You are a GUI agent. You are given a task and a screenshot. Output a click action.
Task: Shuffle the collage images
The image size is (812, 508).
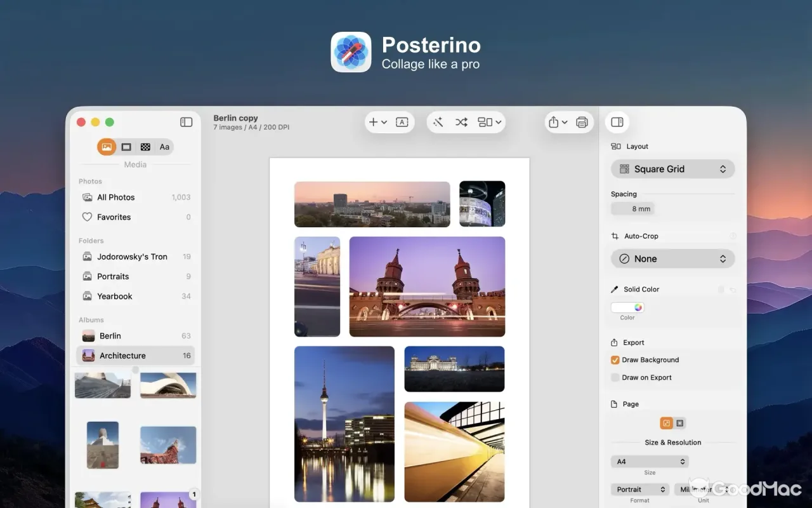(461, 122)
